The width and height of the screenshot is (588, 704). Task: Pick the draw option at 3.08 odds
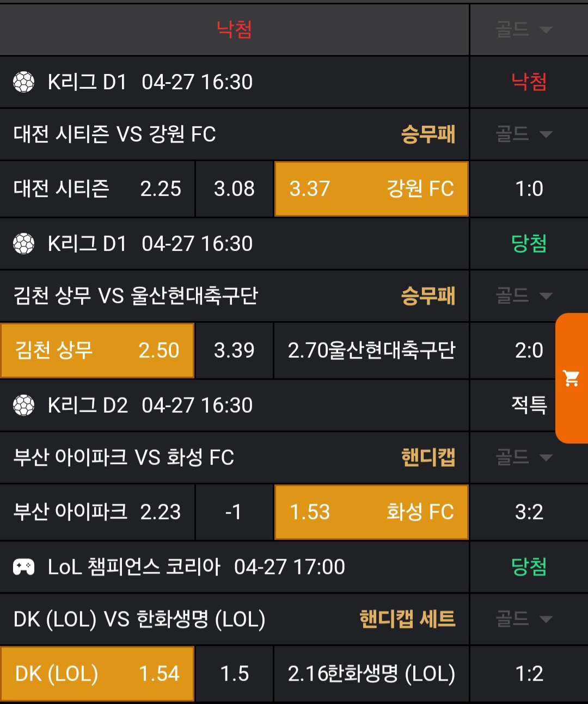point(234,189)
